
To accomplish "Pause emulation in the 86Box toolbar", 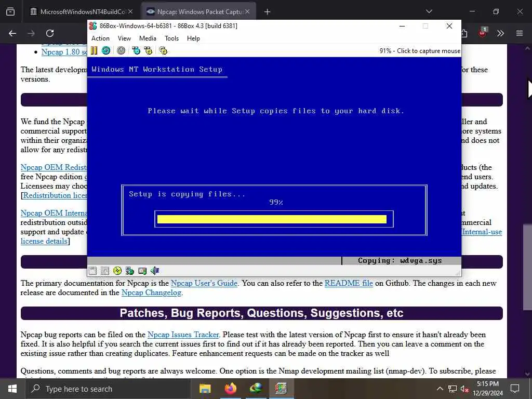I will (94, 51).
